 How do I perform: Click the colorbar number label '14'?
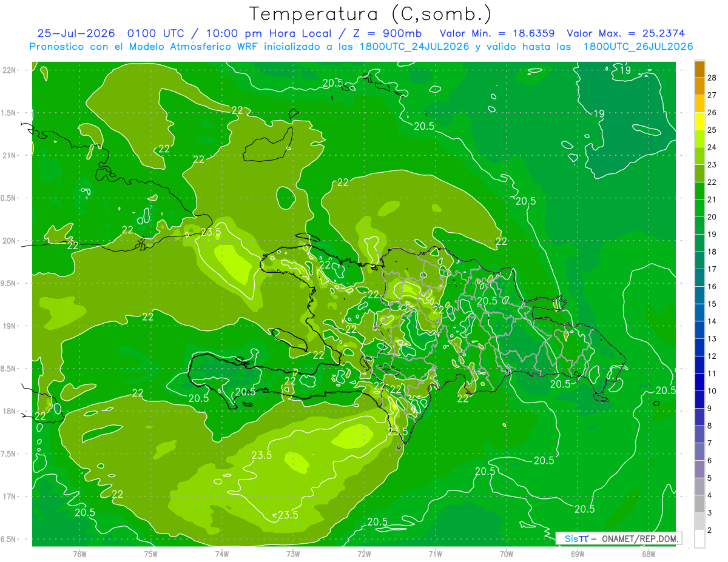click(712, 321)
